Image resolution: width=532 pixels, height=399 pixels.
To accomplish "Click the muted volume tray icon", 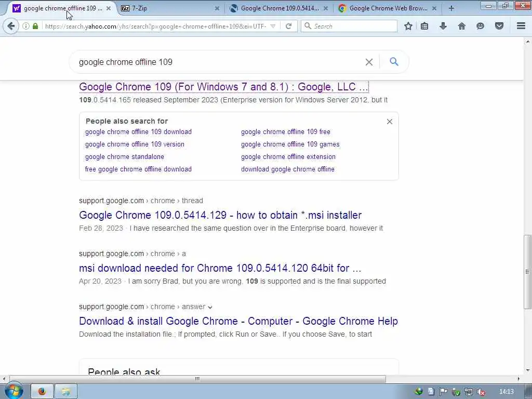I will pyautogui.click(x=481, y=392).
